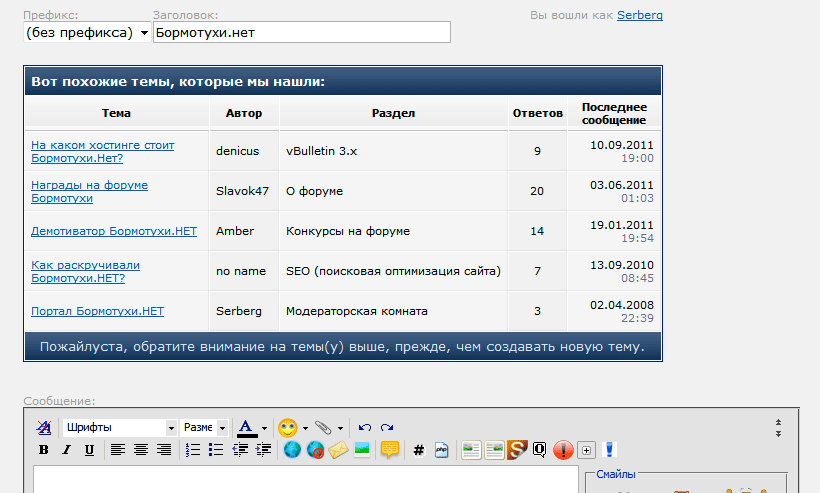Viewport: 820px width, 493px height.
Task: Click the Раздел column header
Action: click(393, 113)
